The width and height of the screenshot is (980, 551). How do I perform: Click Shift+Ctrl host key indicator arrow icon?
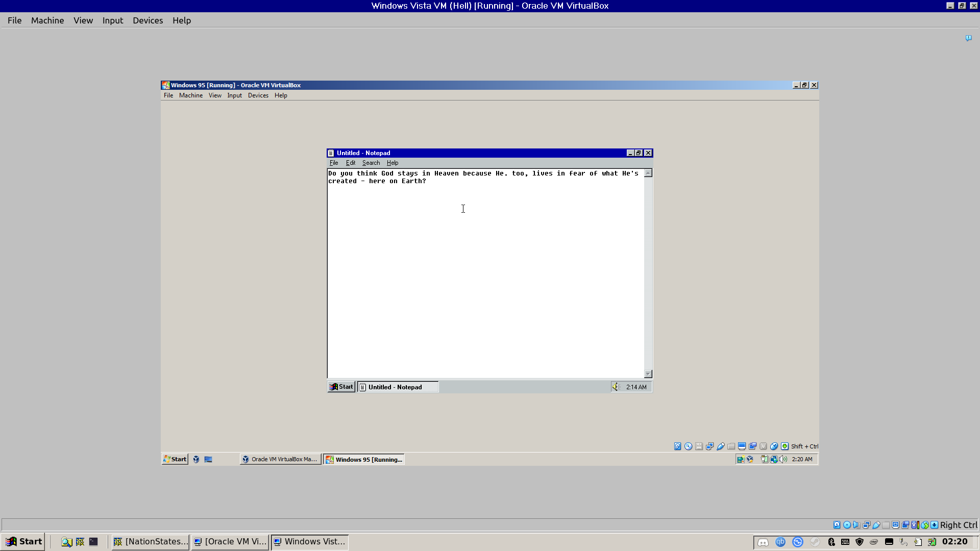(x=785, y=446)
